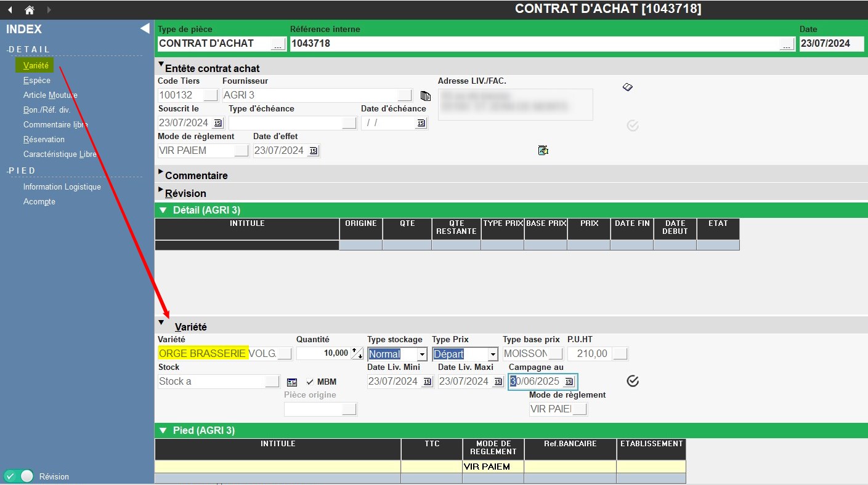Open the Type Prix dropdown

pyautogui.click(x=492, y=354)
